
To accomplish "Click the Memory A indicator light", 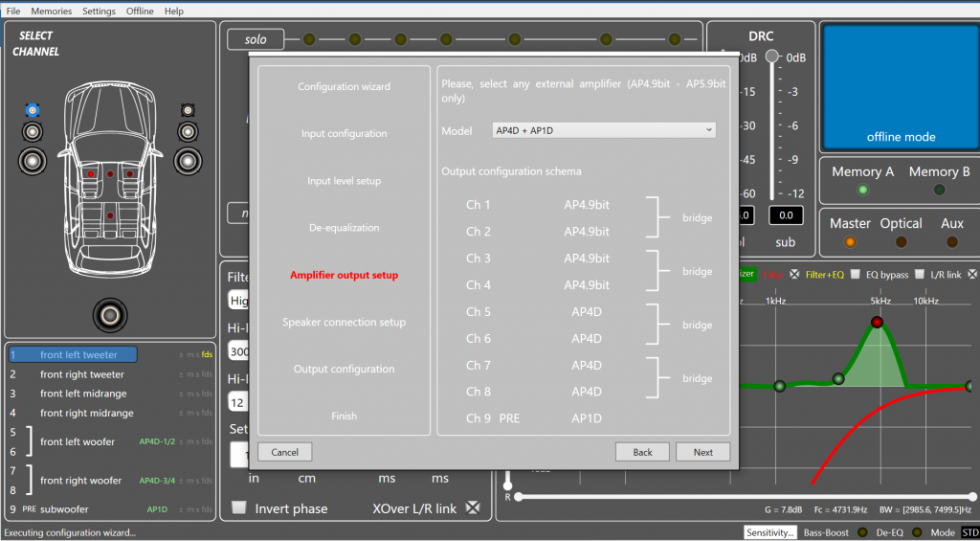I will (x=862, y=190).
